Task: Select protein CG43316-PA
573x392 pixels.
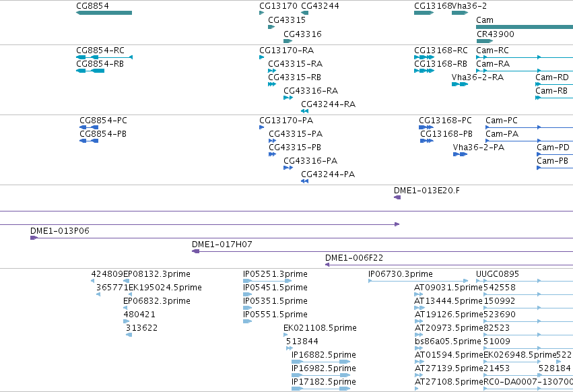Action: click(310, 161)
